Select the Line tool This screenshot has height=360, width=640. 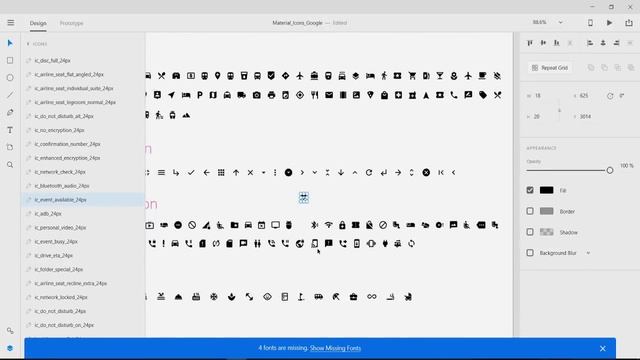click(x=10, y=95)
